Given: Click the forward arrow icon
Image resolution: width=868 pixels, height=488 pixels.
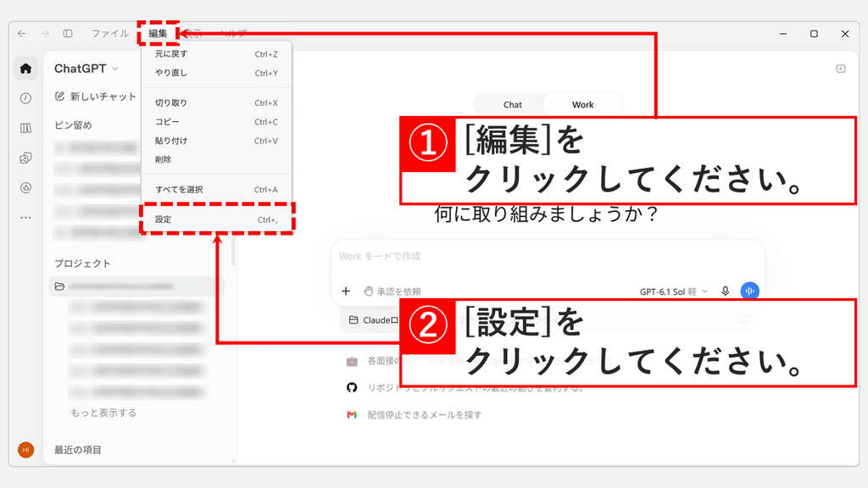Looking at the screenshot, I should click(45, 34).
